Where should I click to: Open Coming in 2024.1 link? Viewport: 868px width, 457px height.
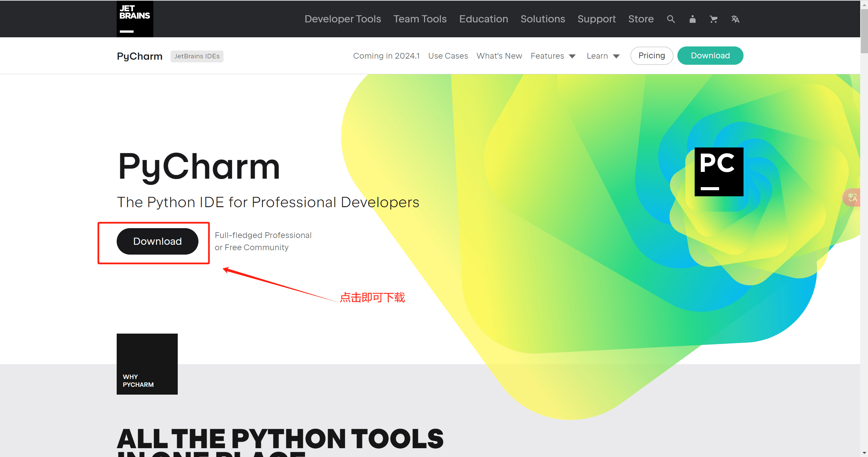click(386, 56)
